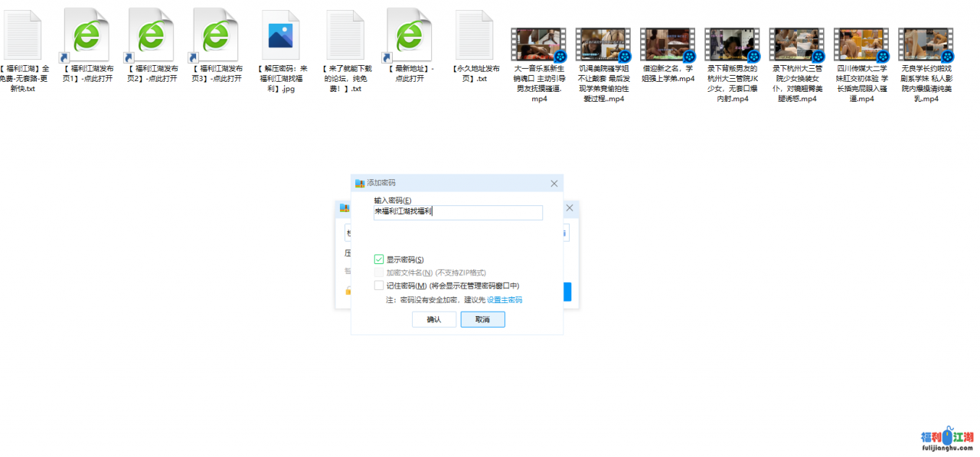
Task: Close the 添加密码 dialog
Action: tap(554, 184)
